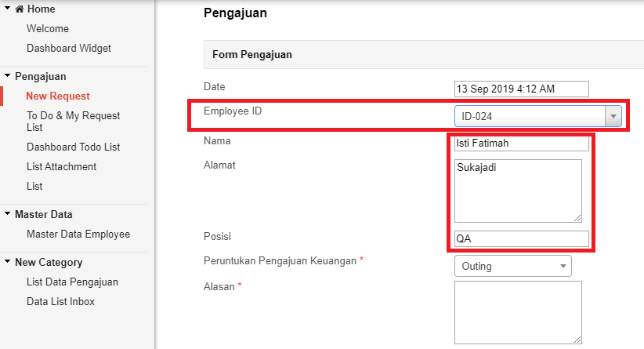The width and height of the screenshot is (644, 349).
Task: Collapse the Home section arrow
Action: pos(7,8)
